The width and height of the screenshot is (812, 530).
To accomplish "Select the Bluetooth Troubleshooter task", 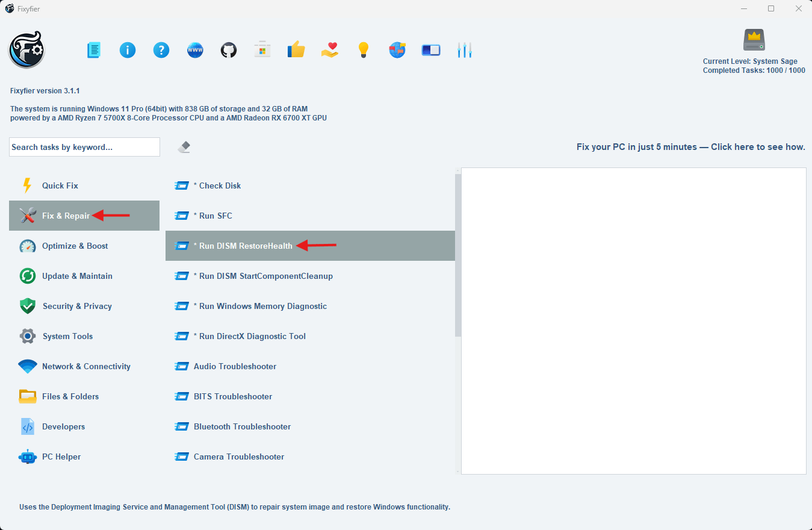I will pos(310,426).
